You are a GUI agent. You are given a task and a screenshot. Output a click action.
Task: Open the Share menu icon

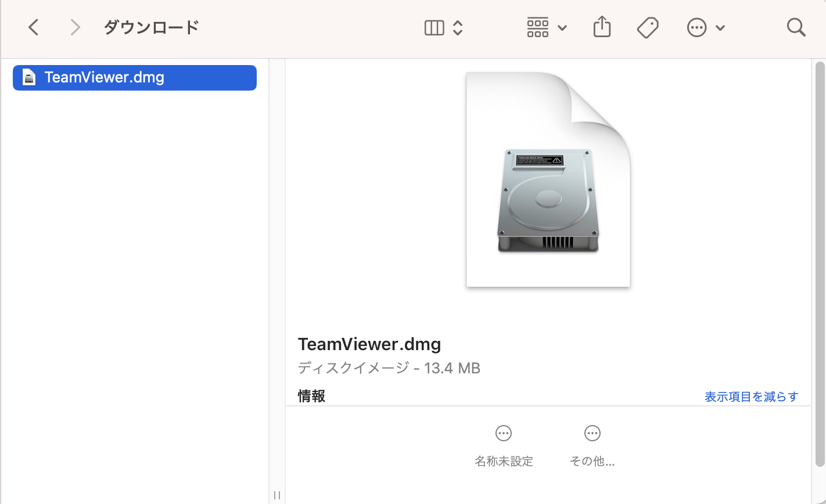[x=602, y=27]
